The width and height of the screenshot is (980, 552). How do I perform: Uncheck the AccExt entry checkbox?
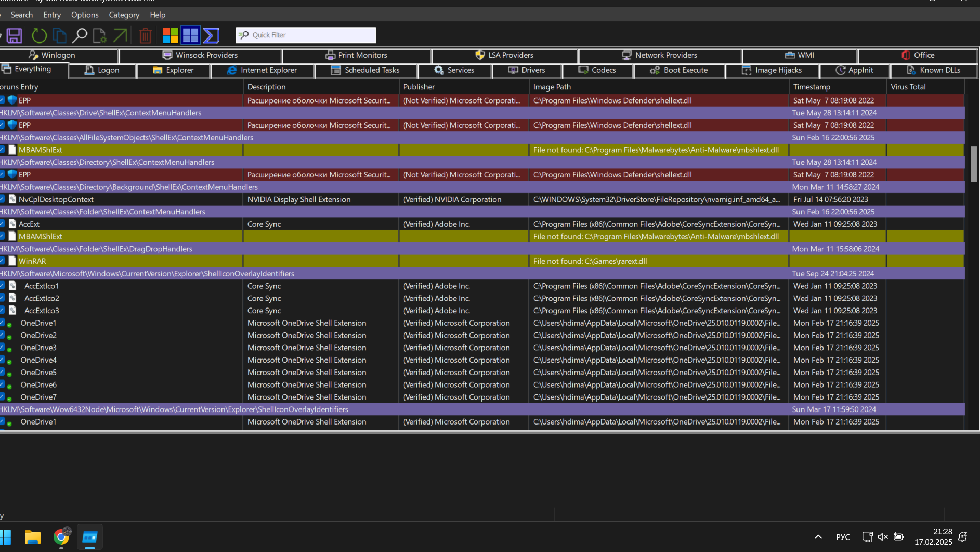(3, 224)
